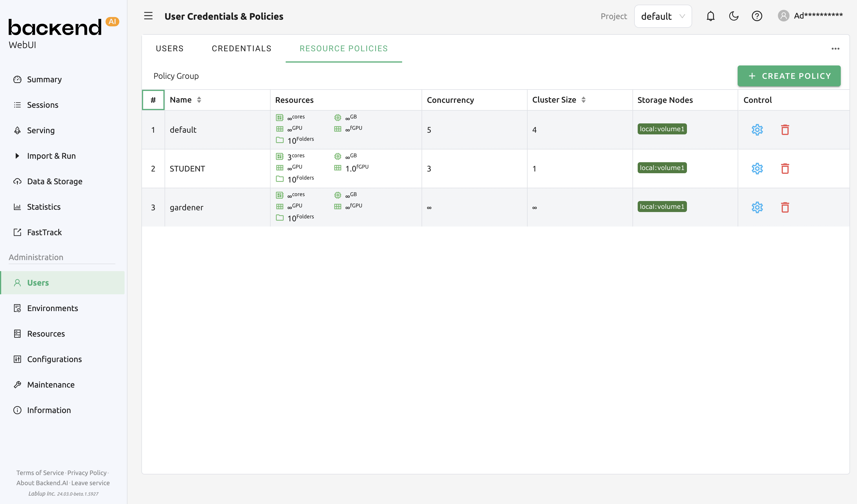Click the Summary dashboard icon
Image resolution: width=857 pixels, height=504 pixels.
[x=17, y=79]
